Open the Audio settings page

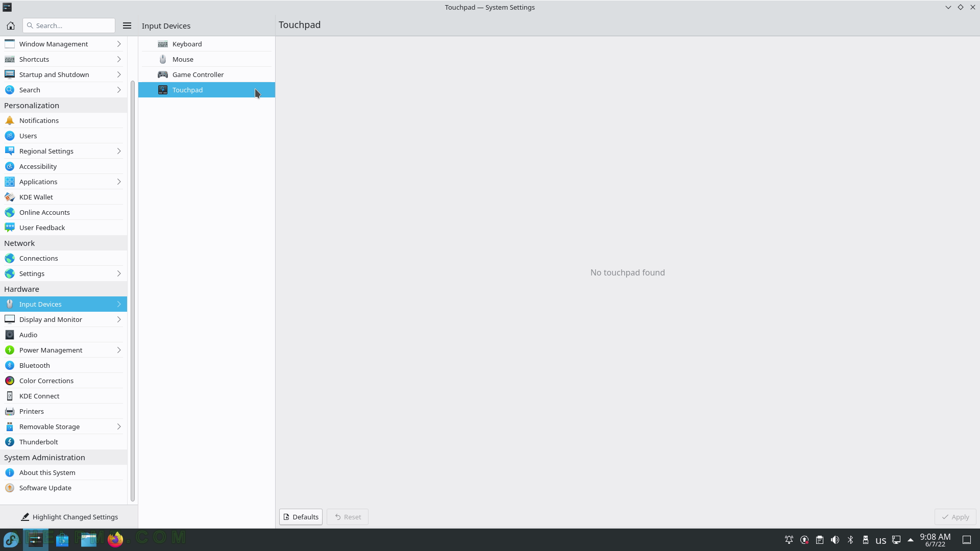[x=63, y=335]
